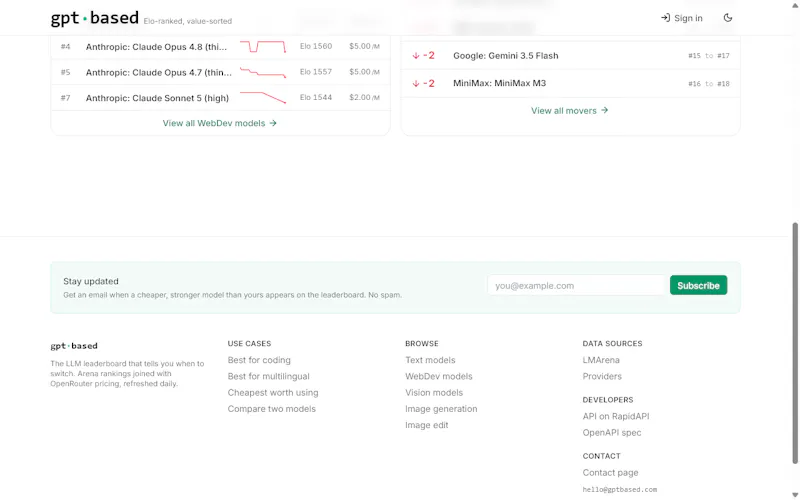Open Cheapest worth using link

(x=273, y=392)
